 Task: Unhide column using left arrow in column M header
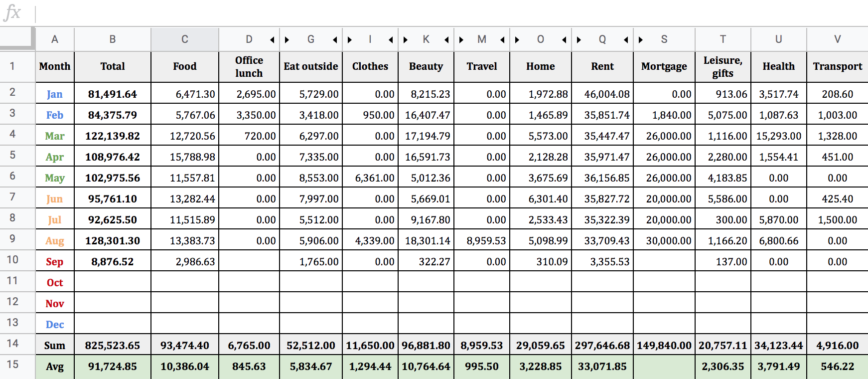click(502, 40)
